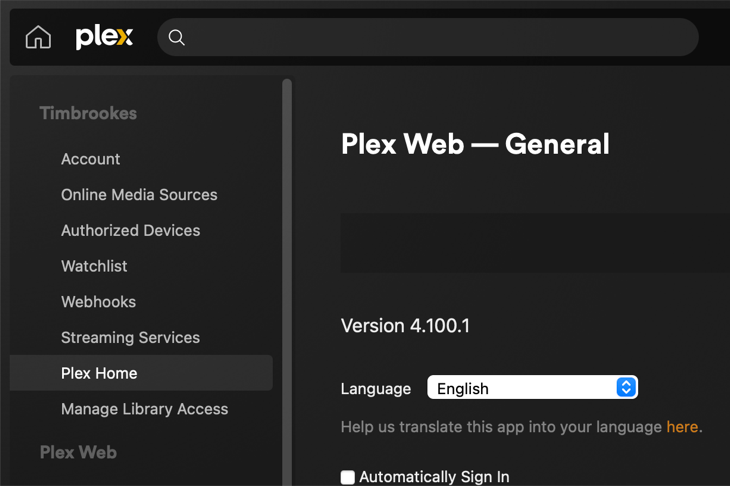Click the Language dropdown stepper arrows
This screenshot has height=486, width=730.
coord(626,387)
